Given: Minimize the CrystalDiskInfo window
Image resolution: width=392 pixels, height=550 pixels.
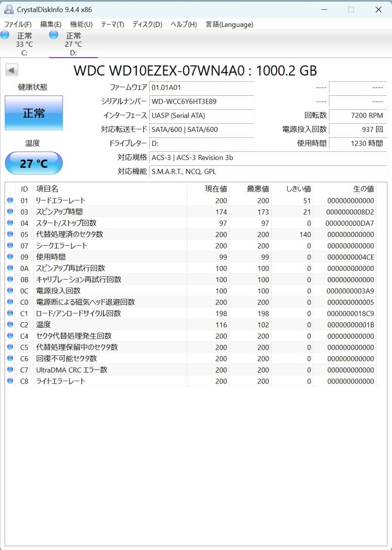Looking at the screenshot, I should click(324, 9).
